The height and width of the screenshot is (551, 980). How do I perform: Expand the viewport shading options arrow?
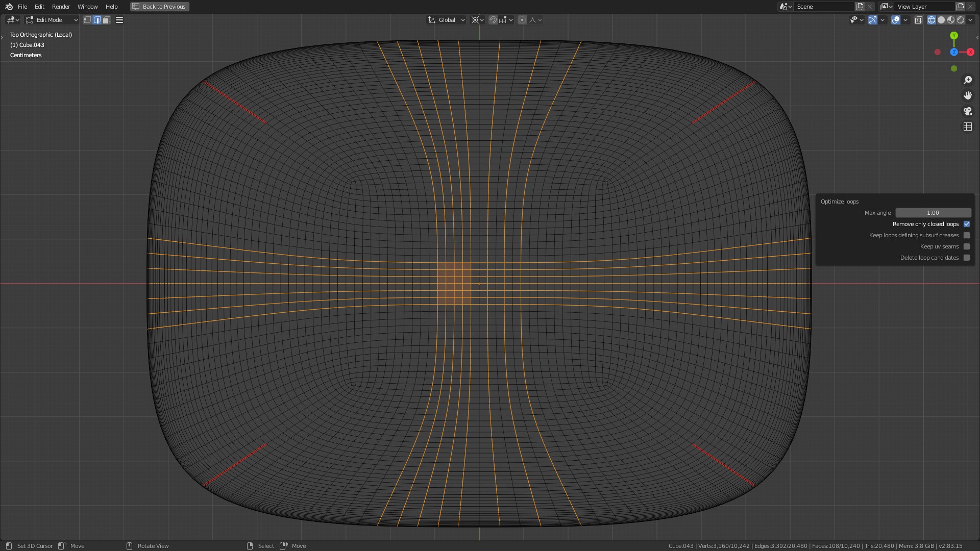pos(971,20)
